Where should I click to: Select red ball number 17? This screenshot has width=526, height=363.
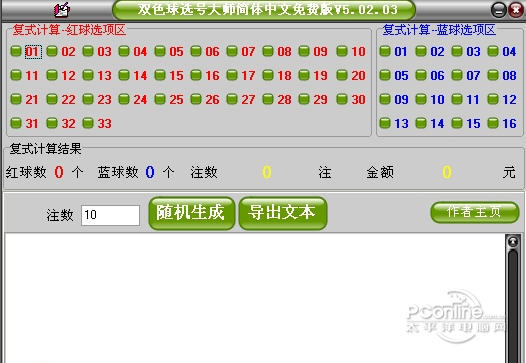[231, 75]
